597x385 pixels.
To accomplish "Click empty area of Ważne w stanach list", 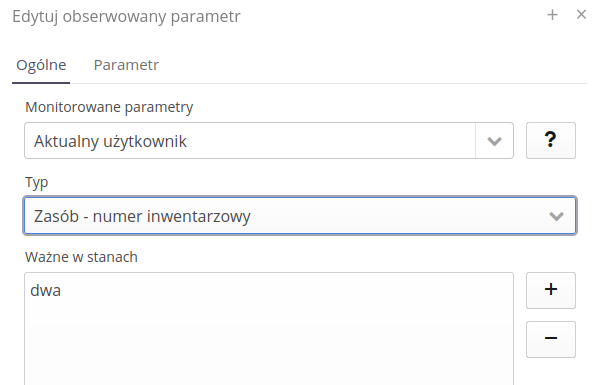I will [269, 343].
